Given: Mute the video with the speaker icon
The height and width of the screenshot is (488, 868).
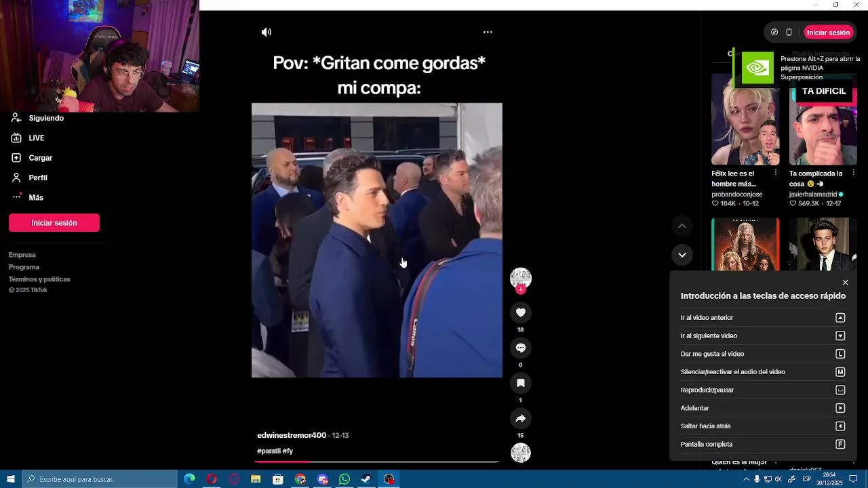Looking at the screenshot, I should point(267,32).
